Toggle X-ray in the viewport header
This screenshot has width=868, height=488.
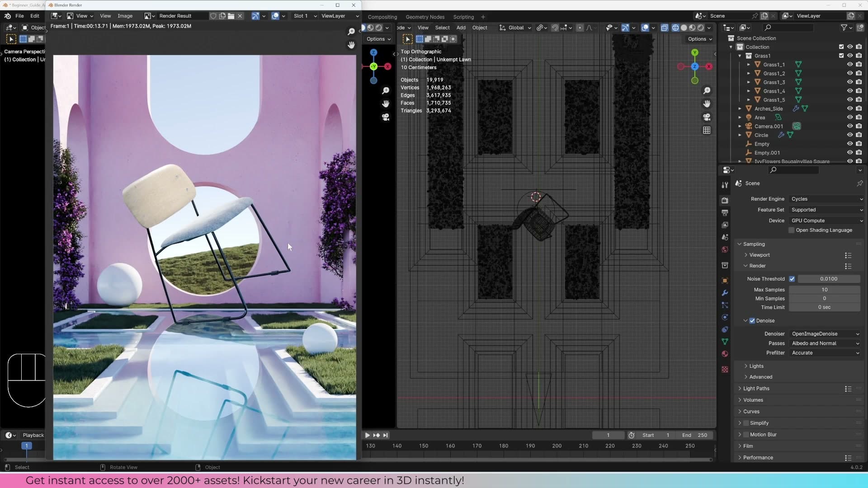(x=665, y=28)
